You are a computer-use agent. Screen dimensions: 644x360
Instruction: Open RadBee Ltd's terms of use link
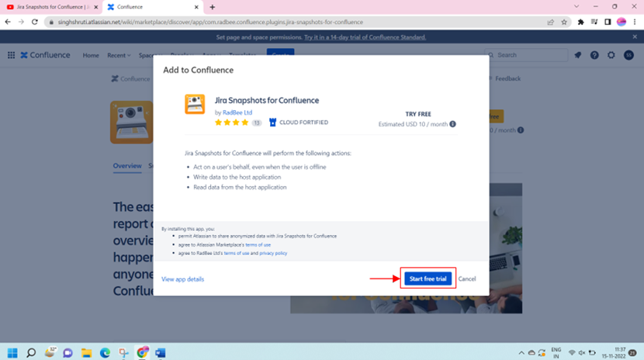236,253
